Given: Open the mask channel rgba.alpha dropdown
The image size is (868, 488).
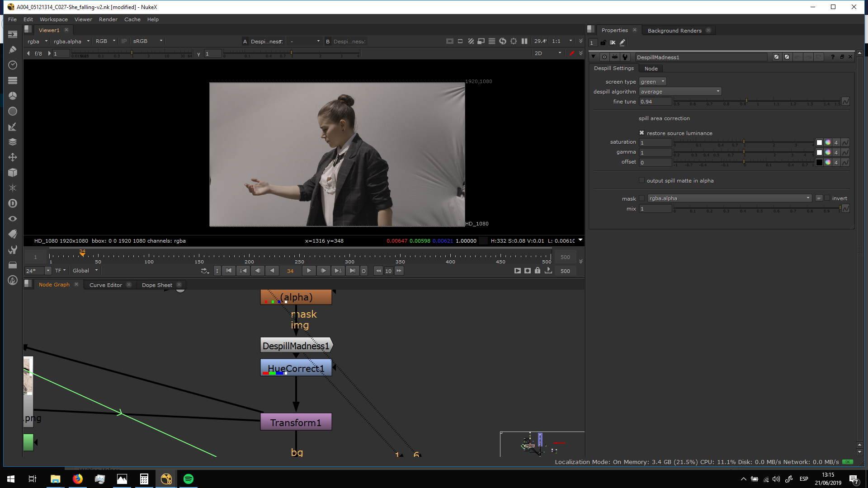Looking at the screenshot, I should (730, 198).
